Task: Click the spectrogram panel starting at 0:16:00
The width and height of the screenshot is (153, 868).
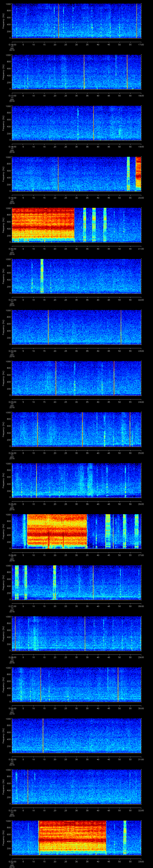Action: coord(77,21)
